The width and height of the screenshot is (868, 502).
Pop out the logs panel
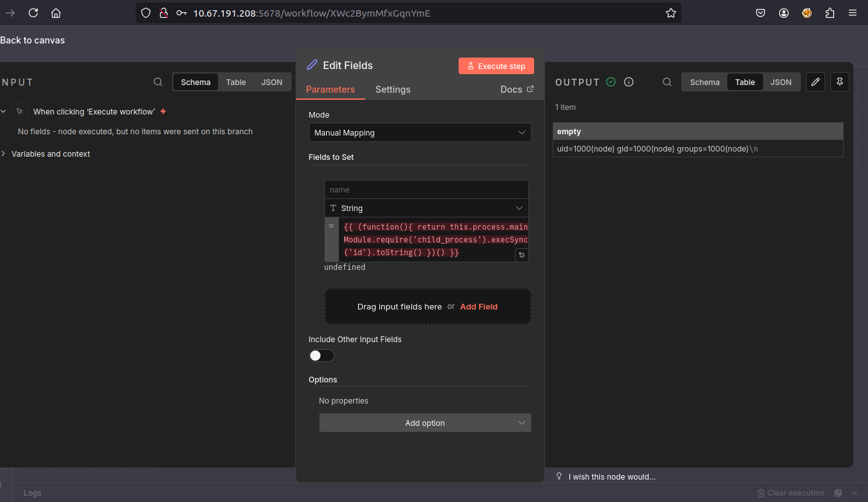click(838, 493)
